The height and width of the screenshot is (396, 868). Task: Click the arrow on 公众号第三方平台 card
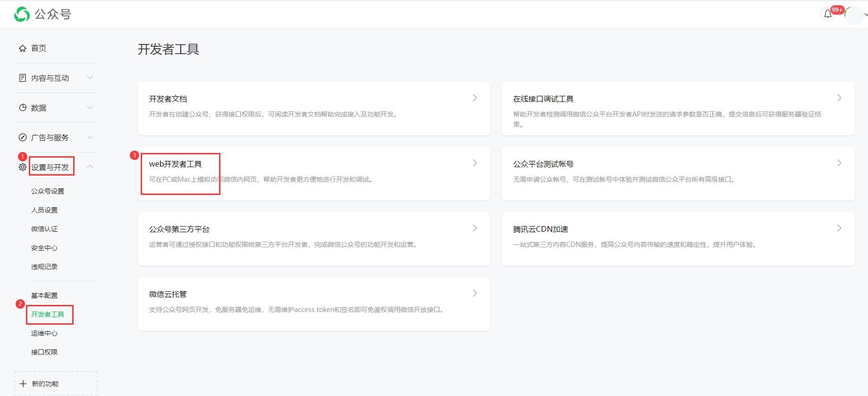475,228
